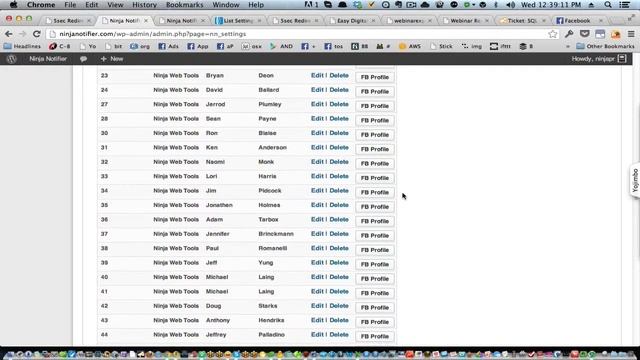
Task: Switch to the Ticket: SQL tab
Action: pos(522,20)
